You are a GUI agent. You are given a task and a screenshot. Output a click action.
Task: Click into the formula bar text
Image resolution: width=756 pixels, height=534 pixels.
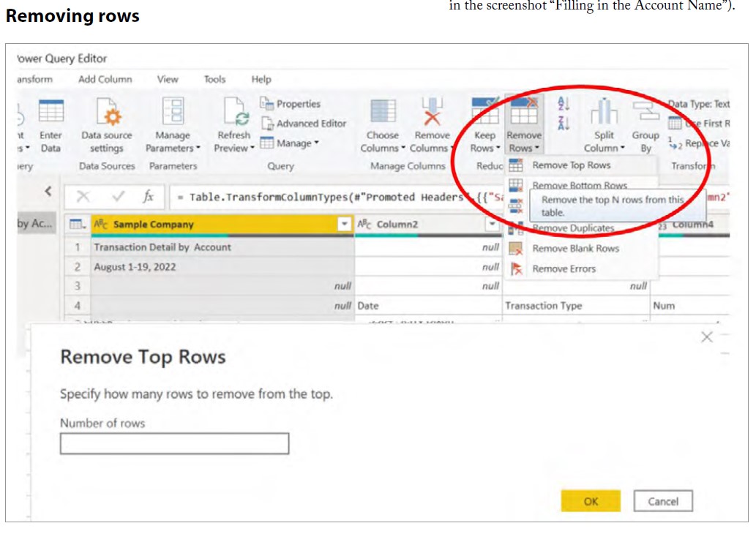pyautogui.click(x=337, y=197)
